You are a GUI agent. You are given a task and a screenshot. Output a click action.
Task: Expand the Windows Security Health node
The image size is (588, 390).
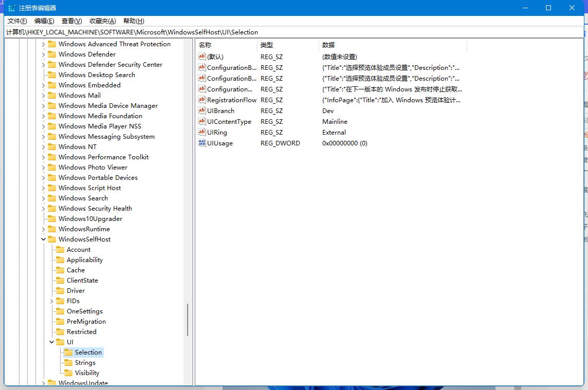[x=44, y=209]
